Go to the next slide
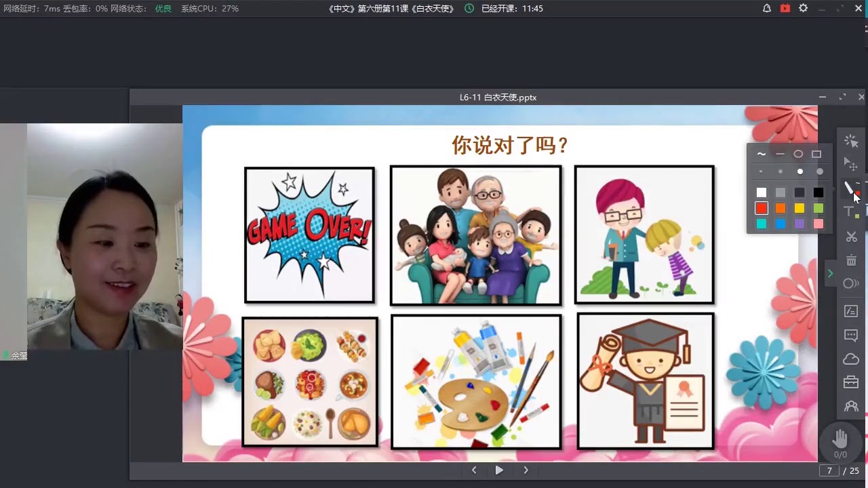This screenshot has height=488, width=868. 526,470
